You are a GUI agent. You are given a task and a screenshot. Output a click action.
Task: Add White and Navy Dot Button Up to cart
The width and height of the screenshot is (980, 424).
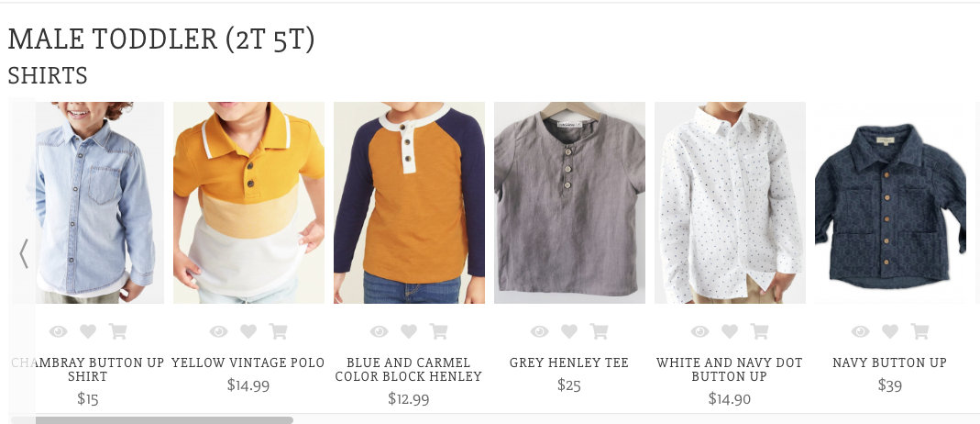(759, 331)
